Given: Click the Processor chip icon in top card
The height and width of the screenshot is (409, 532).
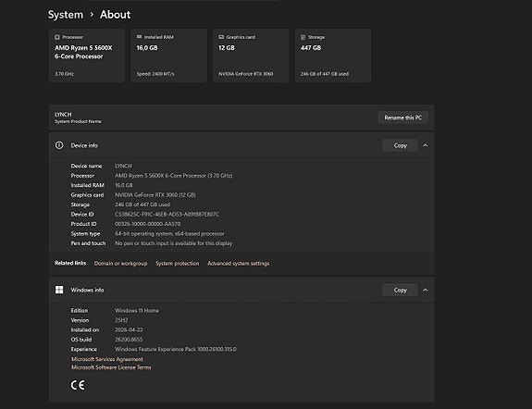Looking at the screenshot, I should (x=57, y=37).
